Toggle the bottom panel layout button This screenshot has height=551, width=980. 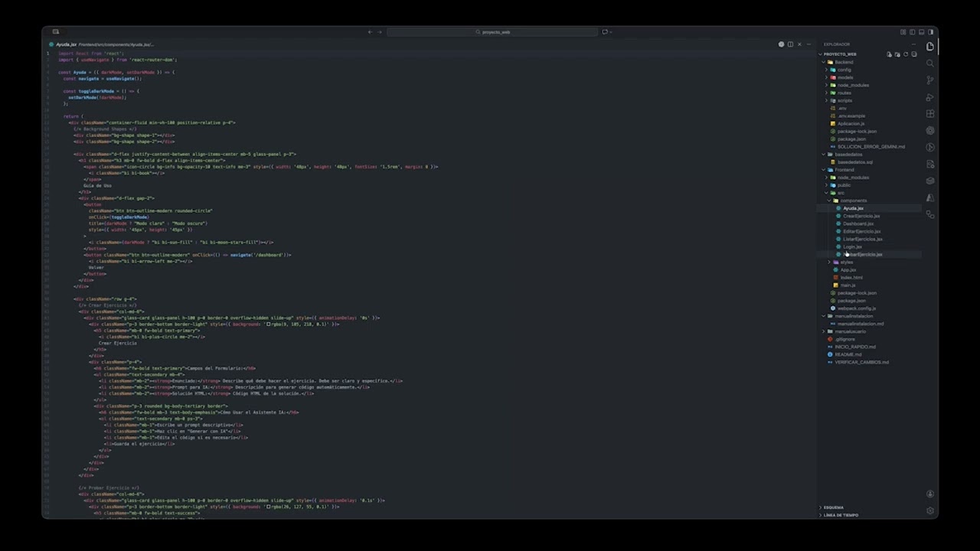(x=922, y=32)
